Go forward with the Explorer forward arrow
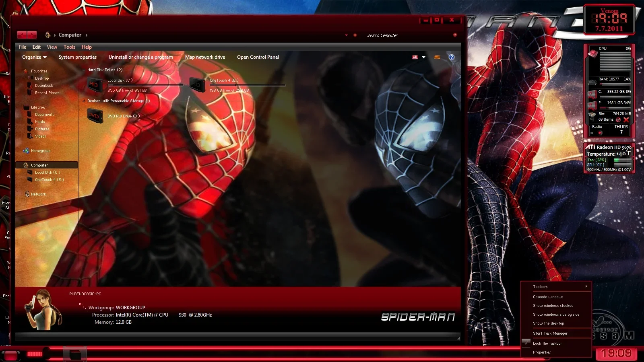This screenshot has height=362, width=644. pos(32,35)
